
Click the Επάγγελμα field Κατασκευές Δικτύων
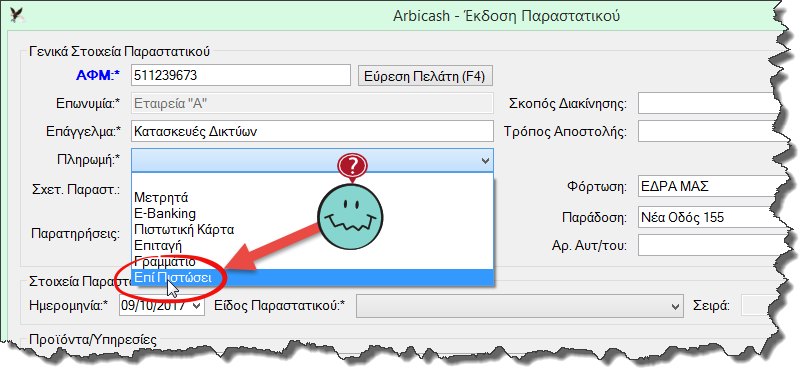[x=312, y=132]
